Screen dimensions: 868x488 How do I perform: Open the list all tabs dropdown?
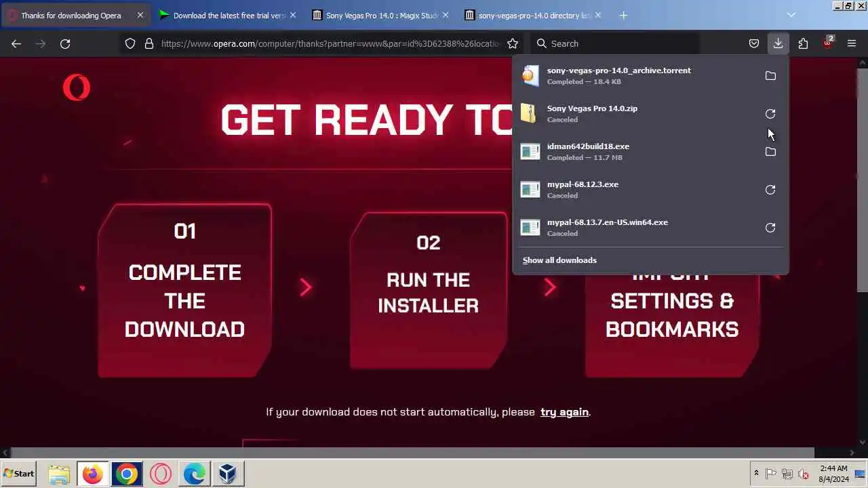click(791, 15)
